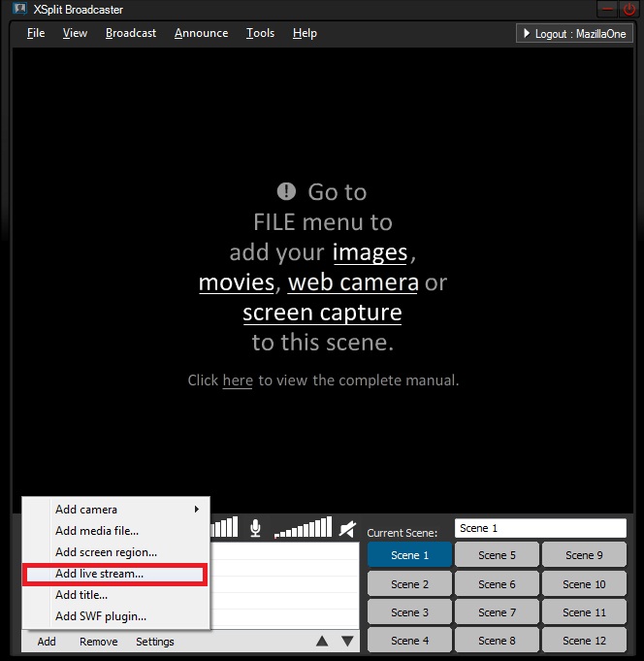The width and height of the screenshot is (644, 661).
Task: Switch to Scene 9
Action: [x=584, y=555]
